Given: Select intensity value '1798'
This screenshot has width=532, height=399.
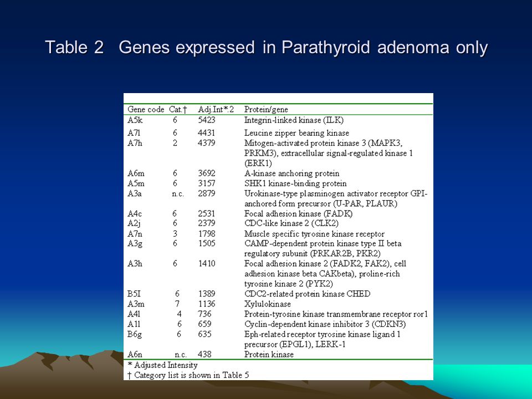Looking at the screenshot, I should pyautogui.click(x=207, y=234).
